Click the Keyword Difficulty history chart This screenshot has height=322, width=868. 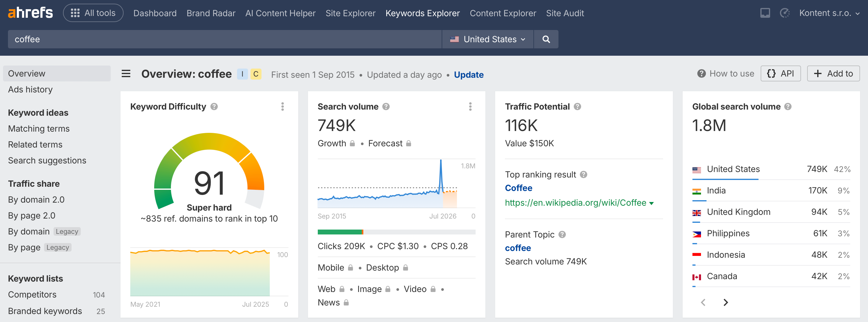pos(200,272)
